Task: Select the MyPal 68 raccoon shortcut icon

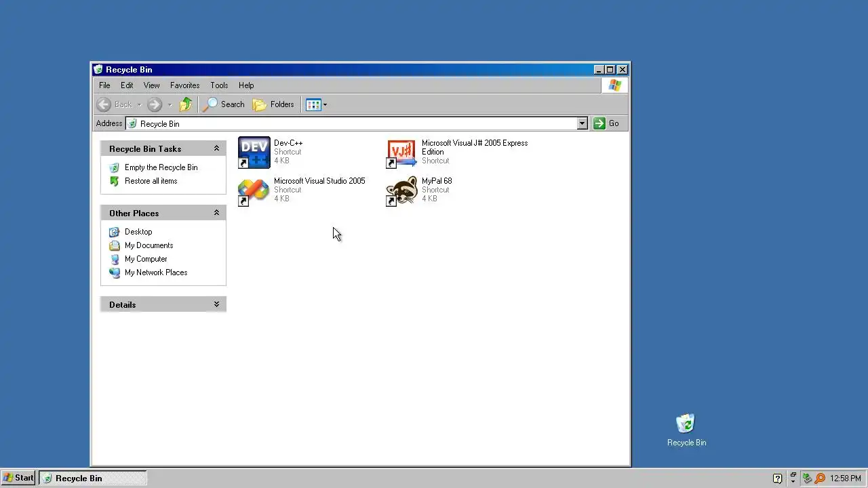Action: (x=401, y=190)
